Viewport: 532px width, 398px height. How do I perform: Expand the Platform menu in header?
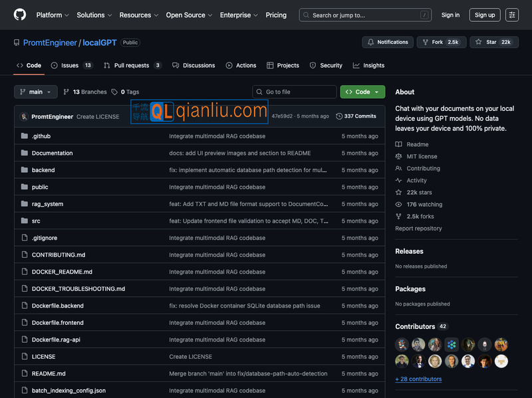click(x=53, y=15)
